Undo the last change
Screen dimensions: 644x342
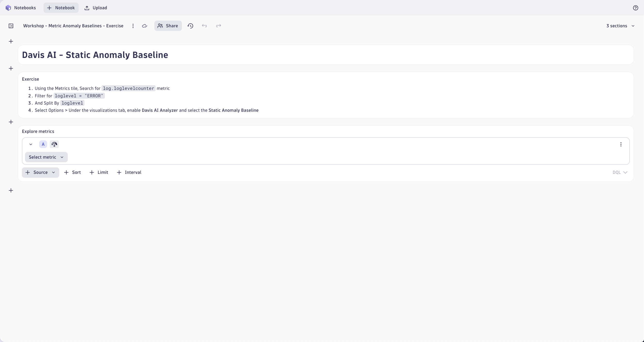[204, 26]
